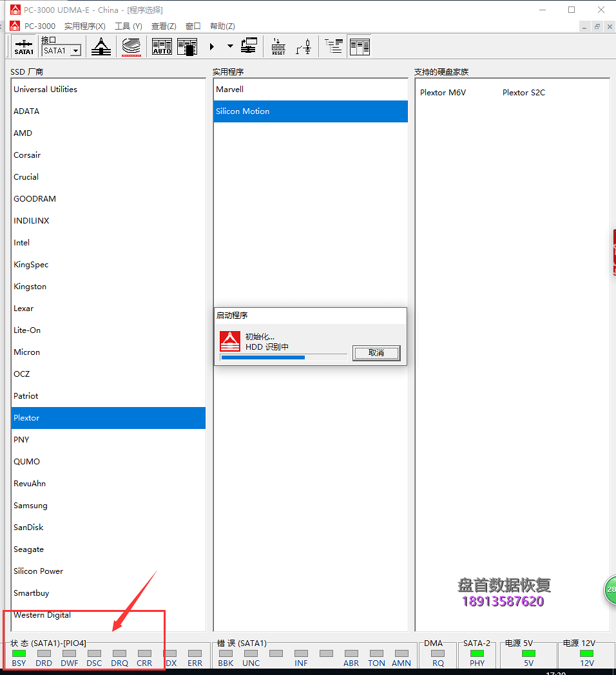Select Marvell in utilities list

(311, 89)
